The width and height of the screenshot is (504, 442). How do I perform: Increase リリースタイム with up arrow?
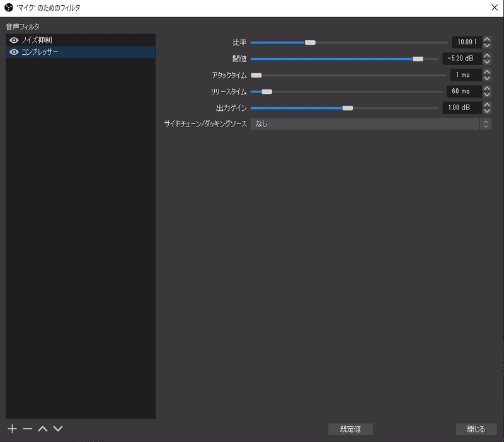point(487,88)
